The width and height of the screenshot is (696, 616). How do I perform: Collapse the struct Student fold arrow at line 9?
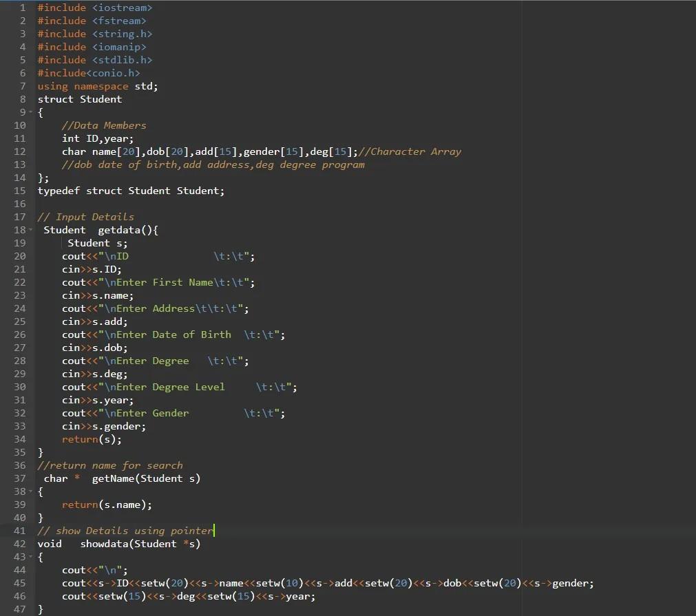pos(30,112)
